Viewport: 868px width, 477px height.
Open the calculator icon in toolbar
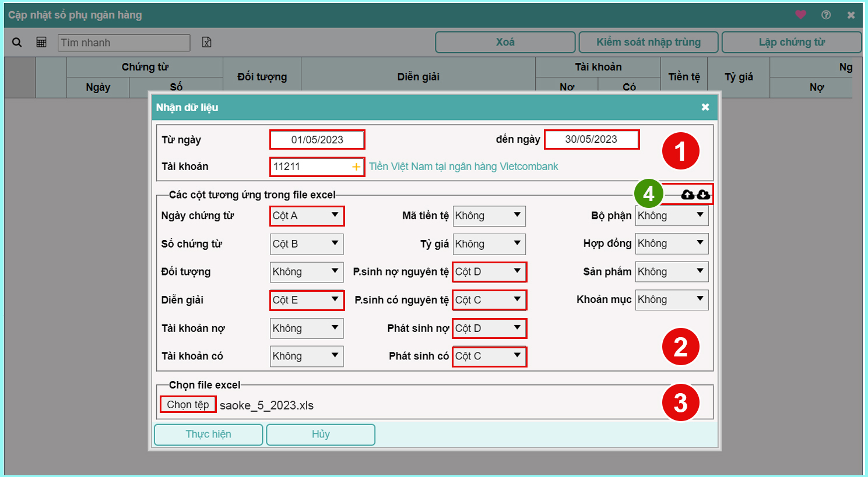(x=41, y=43)
